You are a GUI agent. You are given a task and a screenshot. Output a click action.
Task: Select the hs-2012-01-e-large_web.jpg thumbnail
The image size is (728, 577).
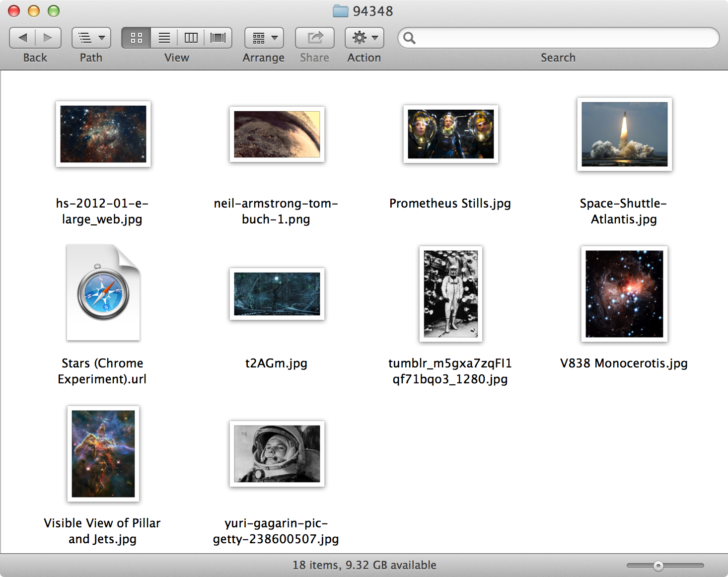[x=103, y=134]
